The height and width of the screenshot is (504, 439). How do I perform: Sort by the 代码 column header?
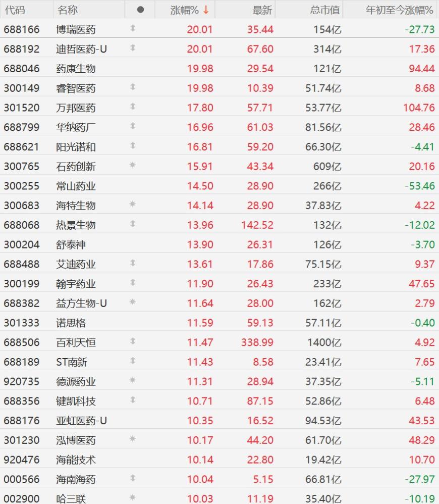15,10
